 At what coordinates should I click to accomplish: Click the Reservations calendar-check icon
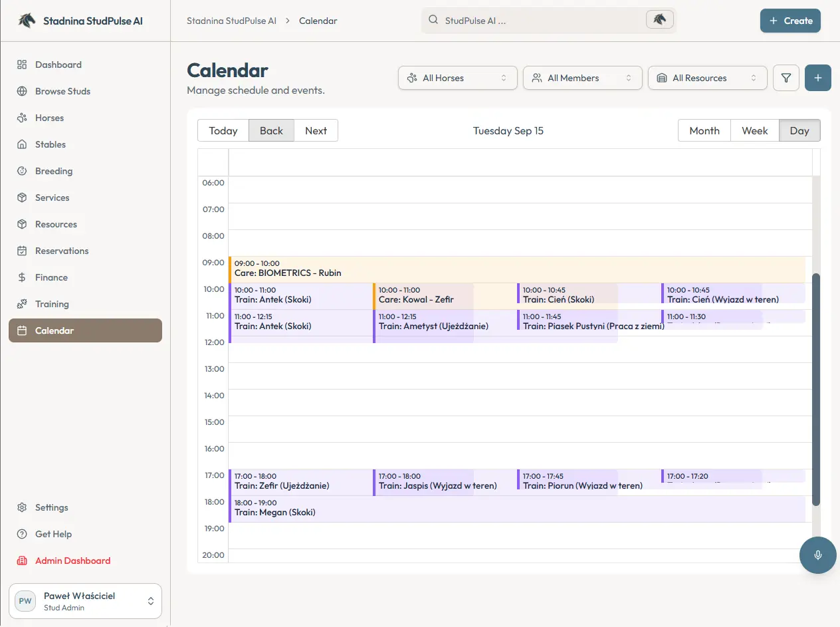(22, 251)
